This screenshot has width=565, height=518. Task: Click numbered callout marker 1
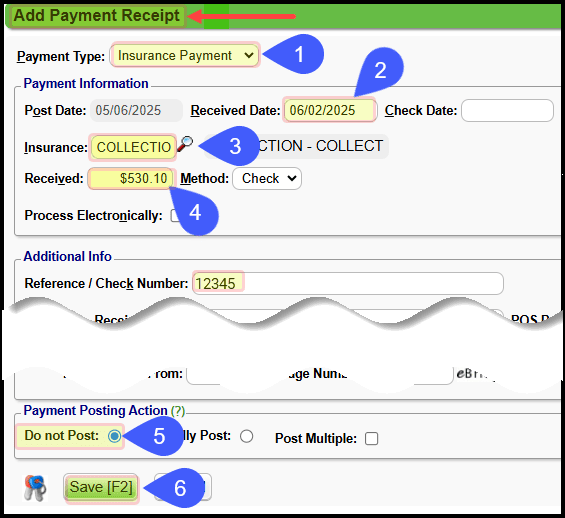pyautogui.click(x=299, y=54)
